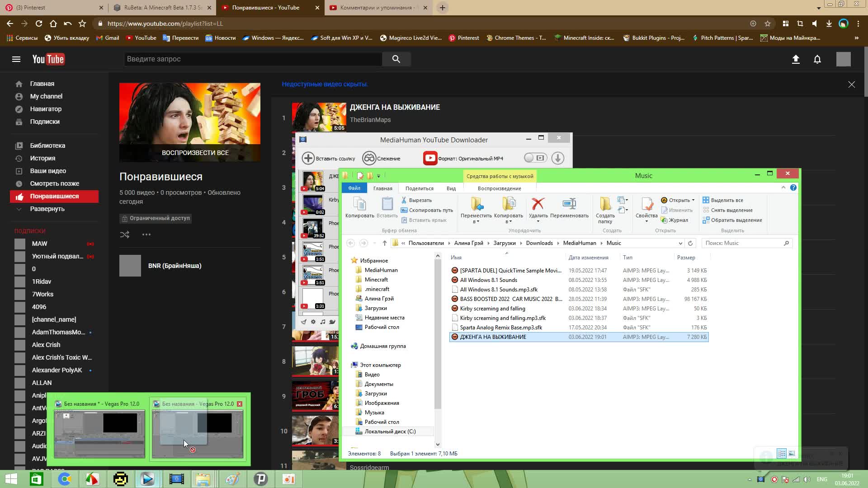The image size is (868, 488).
Task: Select the Формат dropdown in MediaHuman downloader
Action: pos(470,158)
